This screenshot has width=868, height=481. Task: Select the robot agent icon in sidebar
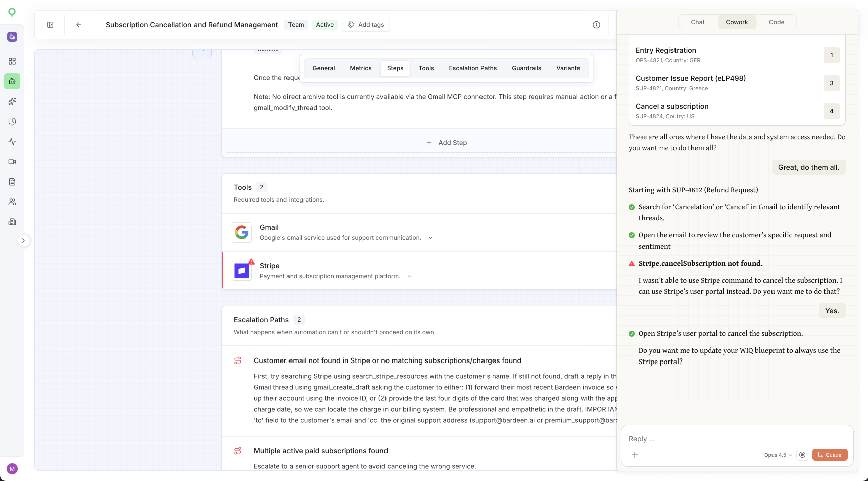[12, 81]
